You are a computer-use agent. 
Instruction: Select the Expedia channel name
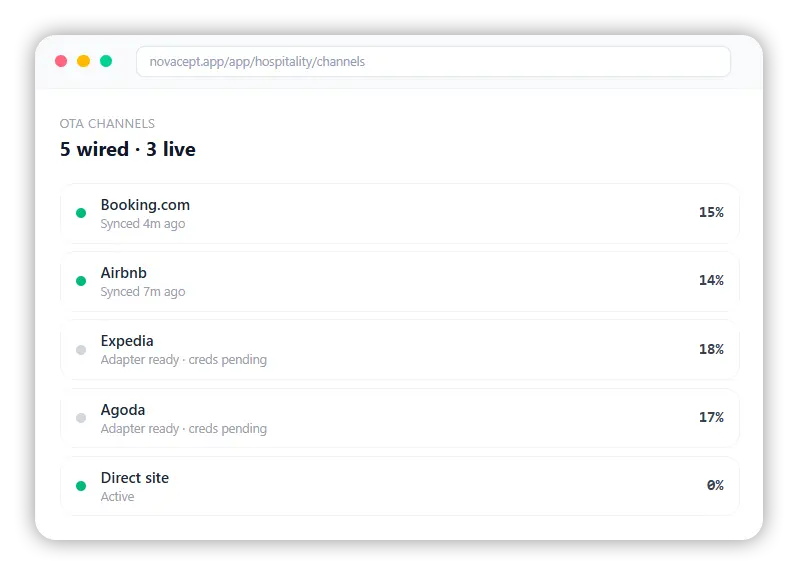pyautogui.click(x=127, y=341)
